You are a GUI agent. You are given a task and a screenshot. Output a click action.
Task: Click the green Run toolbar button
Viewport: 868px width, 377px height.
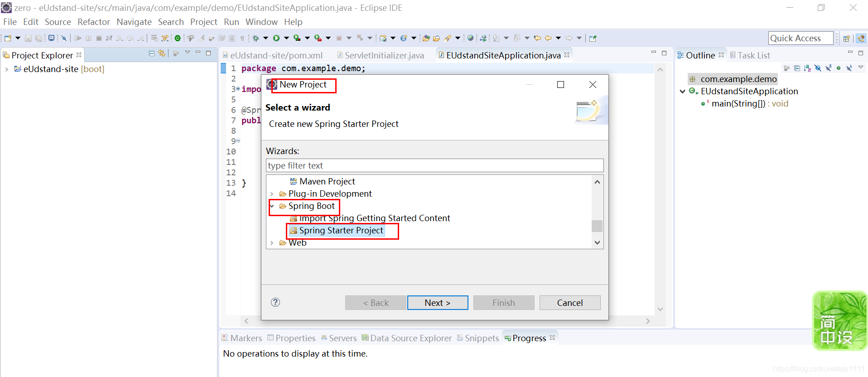[x=276, y=38]
